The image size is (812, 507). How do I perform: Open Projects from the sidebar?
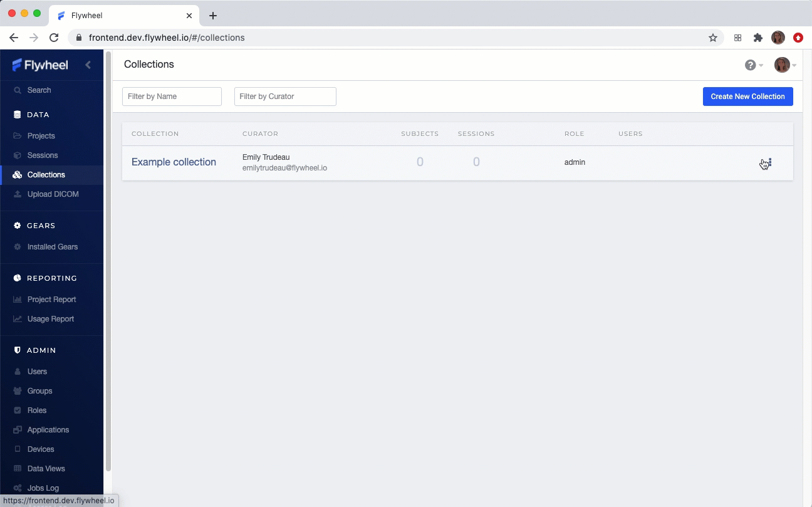(41, 136)
